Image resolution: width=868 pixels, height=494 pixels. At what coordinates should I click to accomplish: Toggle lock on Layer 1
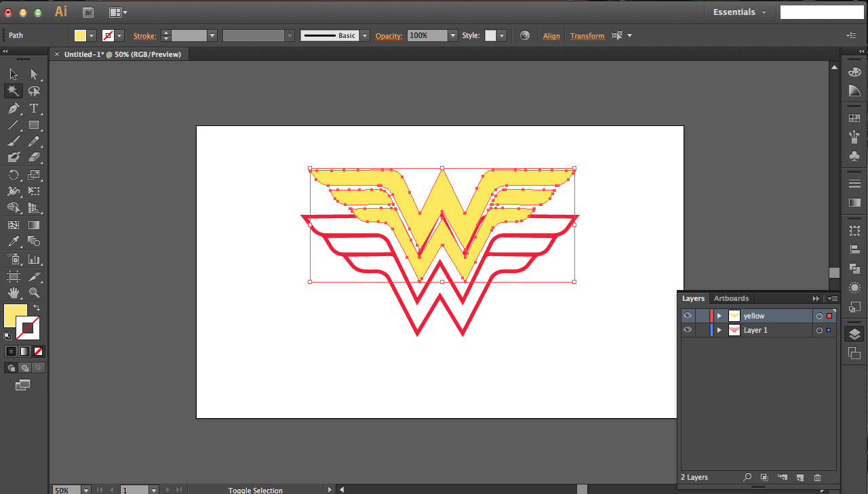[702, 330]
